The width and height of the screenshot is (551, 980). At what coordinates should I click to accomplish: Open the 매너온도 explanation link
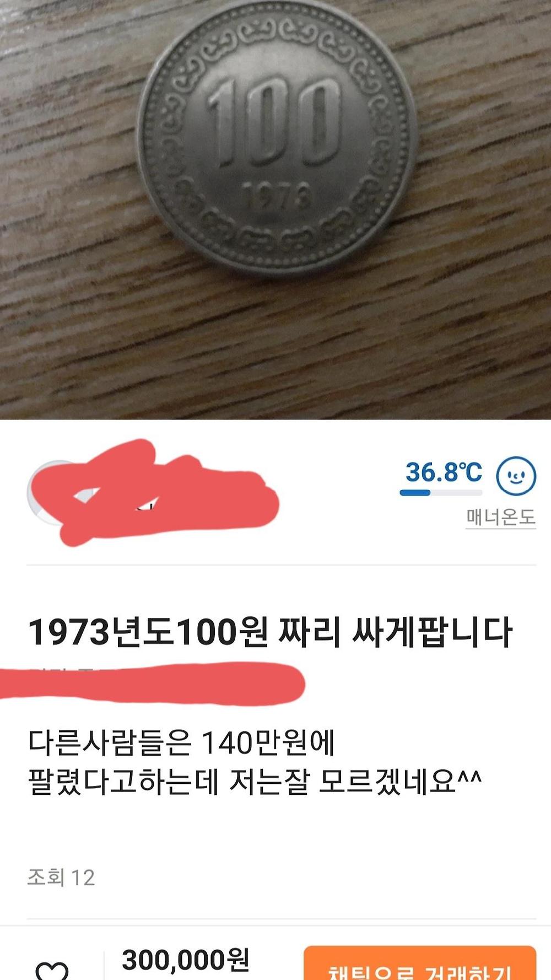pos(501,517)
